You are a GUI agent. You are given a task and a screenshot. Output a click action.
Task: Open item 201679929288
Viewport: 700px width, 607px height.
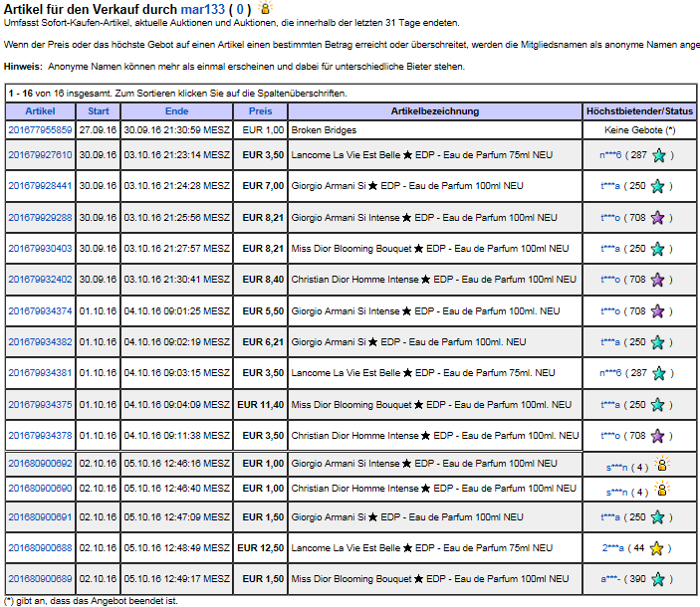click(40, 217)
